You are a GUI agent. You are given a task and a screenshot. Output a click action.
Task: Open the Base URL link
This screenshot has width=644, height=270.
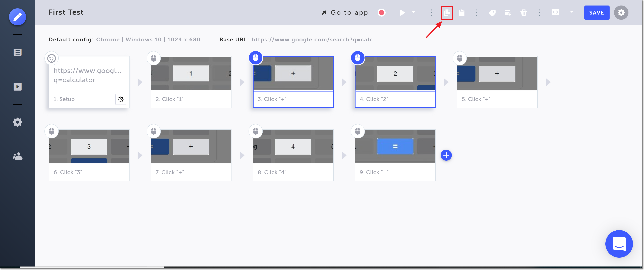pos(315,39)
